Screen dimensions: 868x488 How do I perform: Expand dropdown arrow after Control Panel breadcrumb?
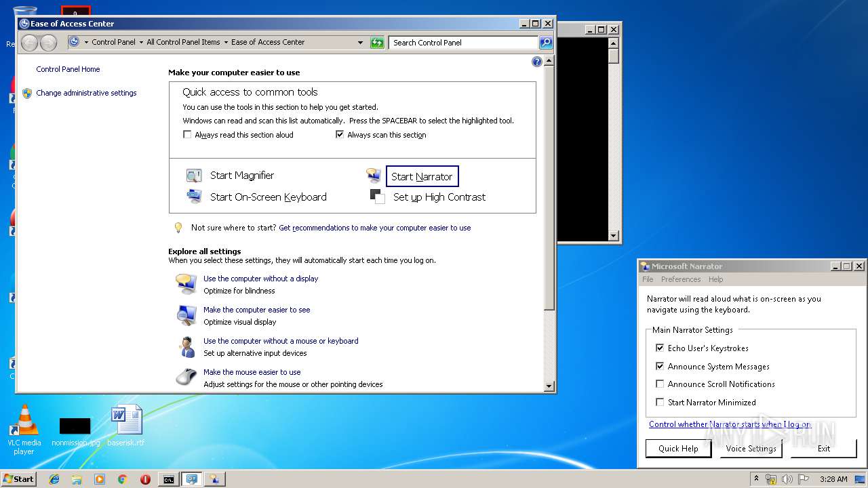(x=141, y=42)
